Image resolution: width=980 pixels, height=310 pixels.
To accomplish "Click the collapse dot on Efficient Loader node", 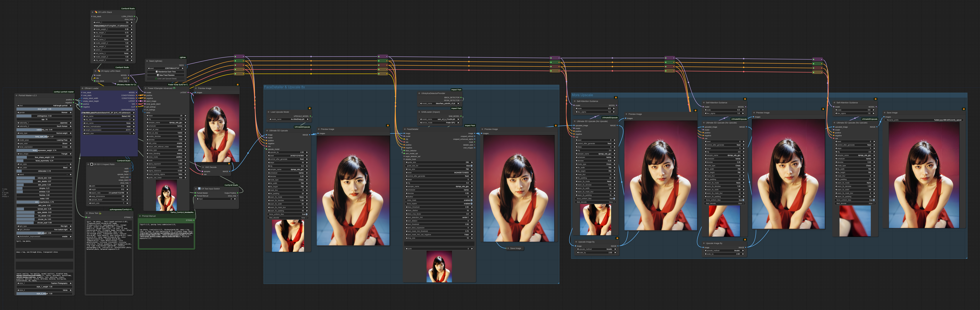I will (x=83, y=88).
